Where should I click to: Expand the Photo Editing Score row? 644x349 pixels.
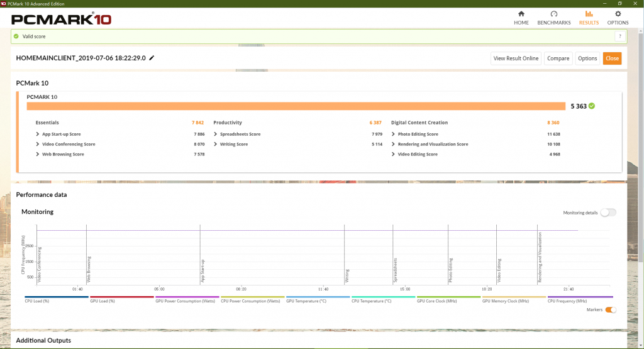pos(394,134)
